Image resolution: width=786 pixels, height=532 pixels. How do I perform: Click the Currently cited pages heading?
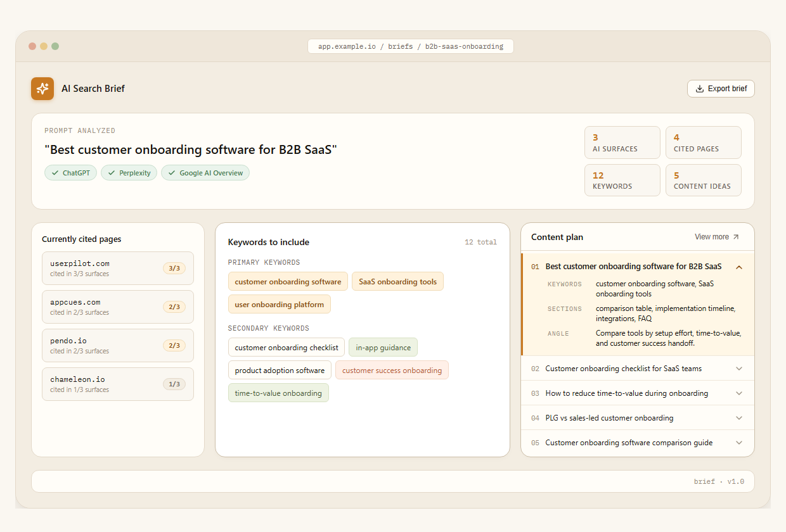pyautogui.click(x=81, y=239)
